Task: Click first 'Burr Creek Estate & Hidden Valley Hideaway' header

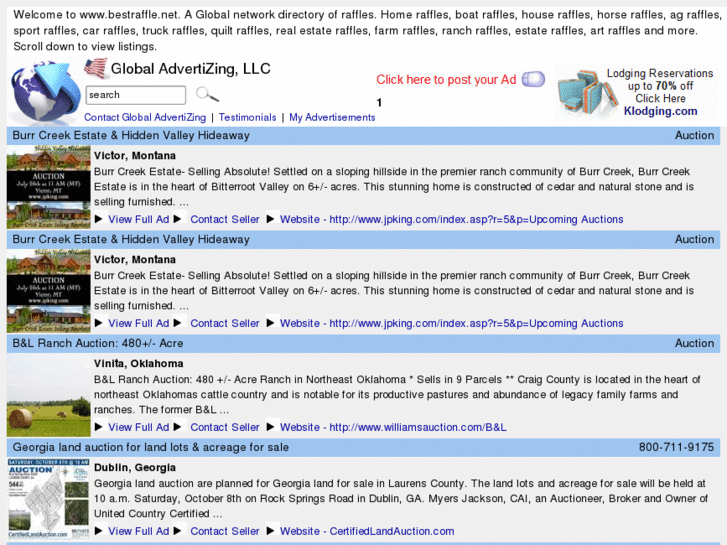Action: (x=131, y=135)
